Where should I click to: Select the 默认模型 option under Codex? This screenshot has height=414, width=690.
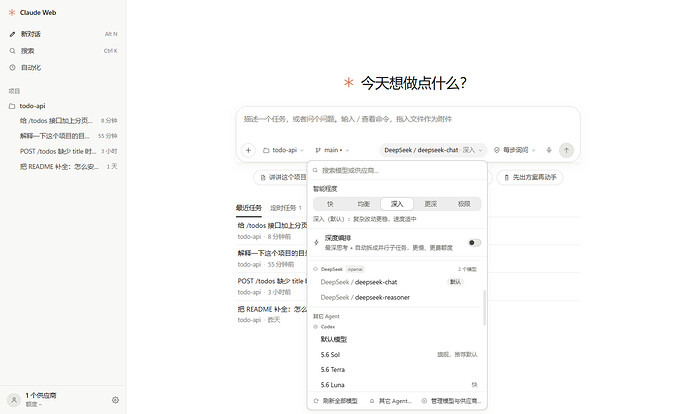coord(395,339)
